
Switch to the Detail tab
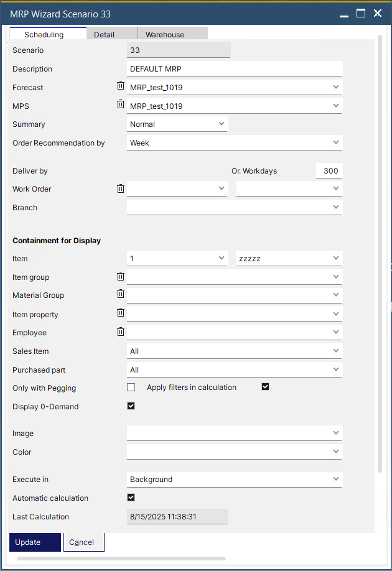[112, 34]
